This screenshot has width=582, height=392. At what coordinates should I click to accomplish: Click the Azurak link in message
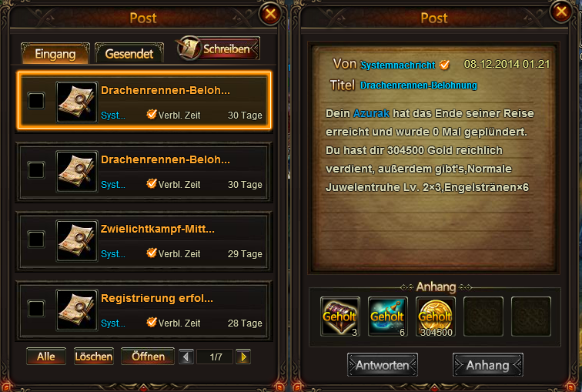tap(371, 113)
